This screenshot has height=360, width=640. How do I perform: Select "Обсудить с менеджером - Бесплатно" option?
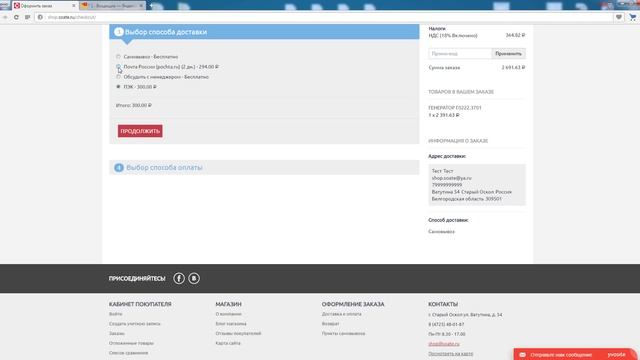(118, 77)
